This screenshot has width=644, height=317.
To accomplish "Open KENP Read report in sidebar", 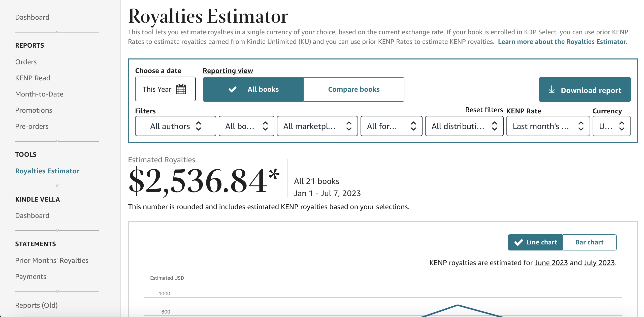I will (x=33, y=78).
